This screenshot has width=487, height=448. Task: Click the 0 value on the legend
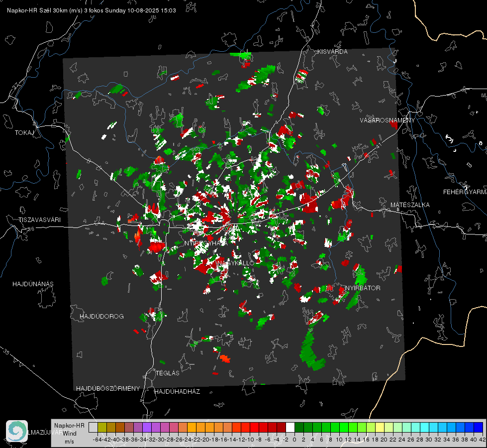(294, 440)
